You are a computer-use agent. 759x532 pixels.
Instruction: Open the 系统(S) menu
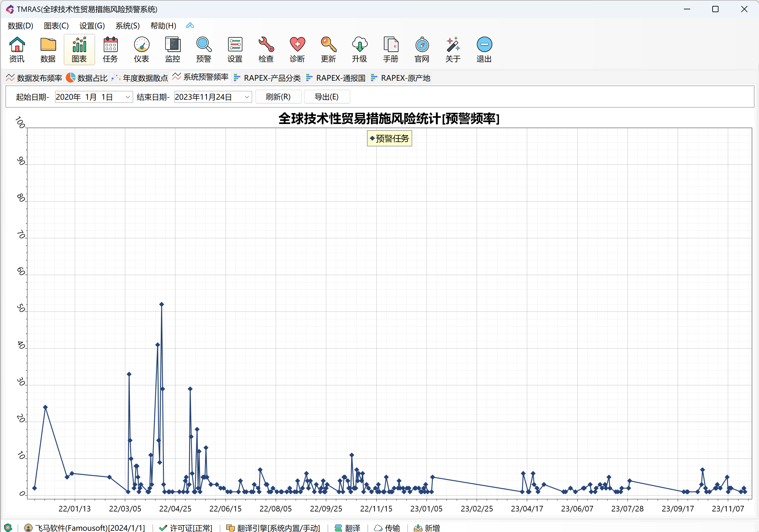click(128, 26)
